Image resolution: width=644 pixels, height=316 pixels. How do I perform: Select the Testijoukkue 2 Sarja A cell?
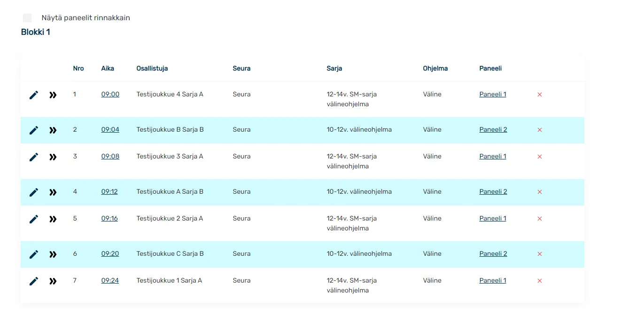(x=170, y=218)
